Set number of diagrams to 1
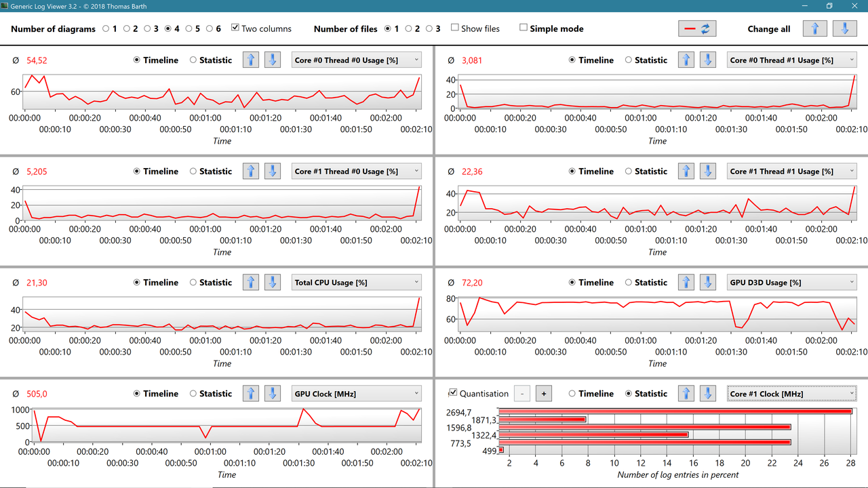The image size is (868, 488). [x=106, y=28]
